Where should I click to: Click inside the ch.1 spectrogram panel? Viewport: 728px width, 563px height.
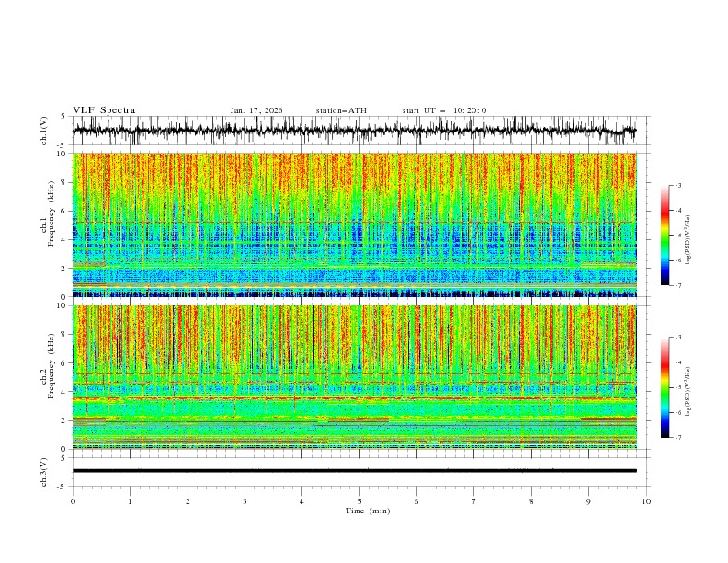(x=354, y=224)
